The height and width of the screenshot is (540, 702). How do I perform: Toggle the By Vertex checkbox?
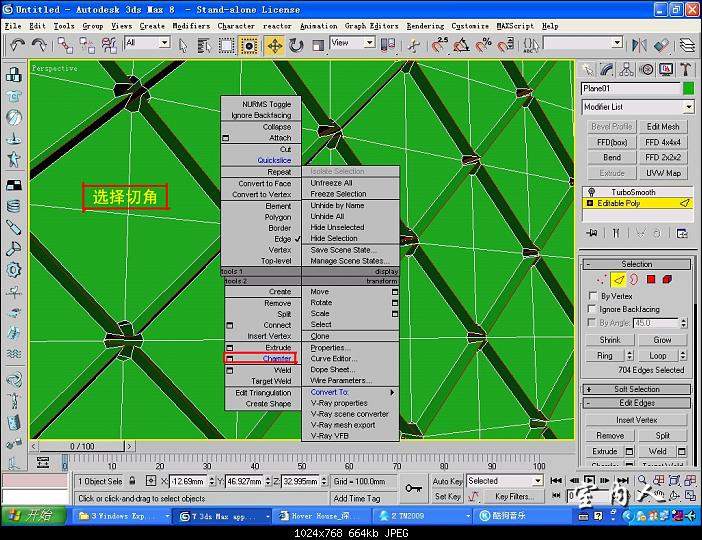(593, 296)
